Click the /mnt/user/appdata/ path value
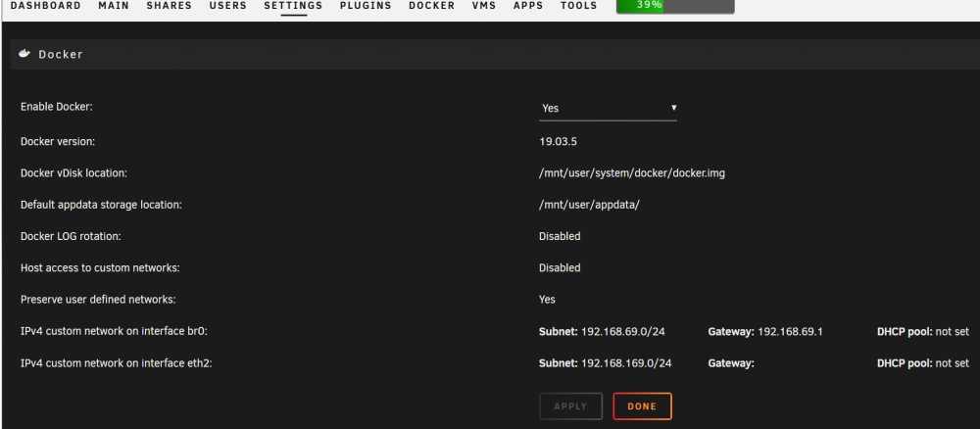 pos(589,205)
